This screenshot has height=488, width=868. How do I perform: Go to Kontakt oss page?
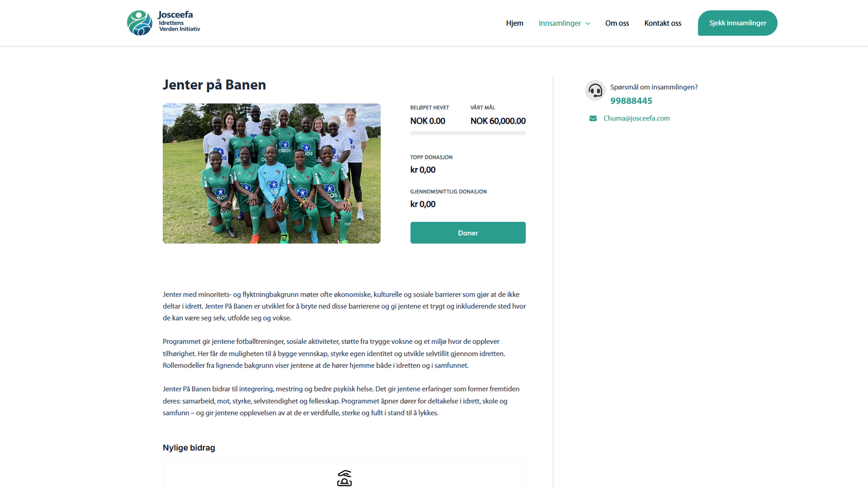(662, 23)
